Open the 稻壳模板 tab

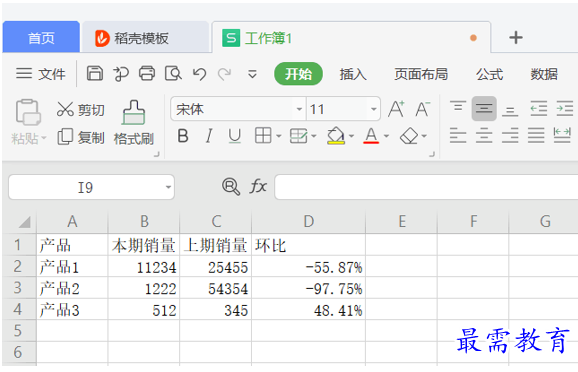(145, 38)
